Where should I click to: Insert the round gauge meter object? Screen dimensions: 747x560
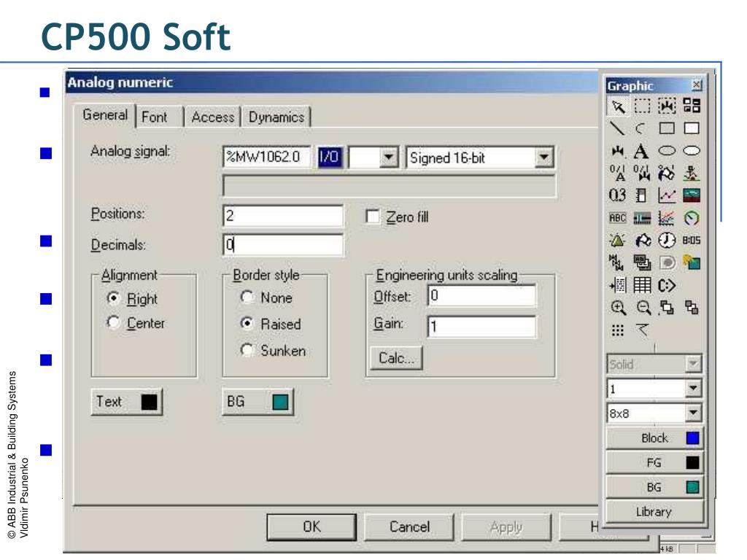pyautogui.click(x=692, y=218)
